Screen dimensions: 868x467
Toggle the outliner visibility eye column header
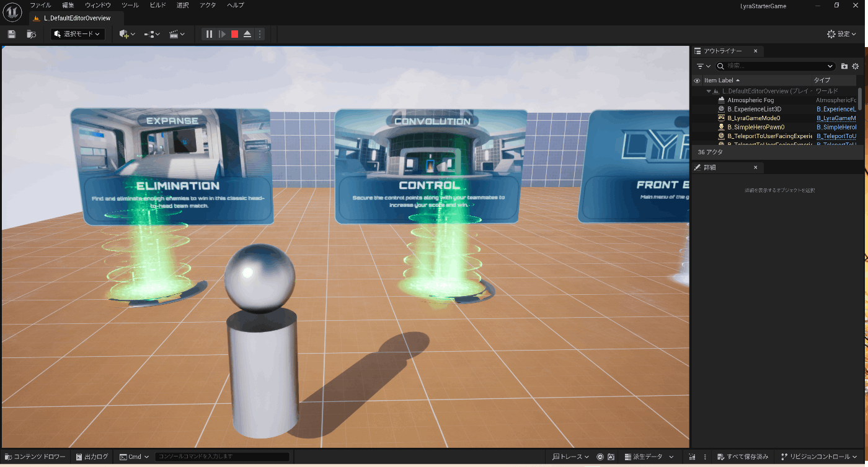coord(697,81)
